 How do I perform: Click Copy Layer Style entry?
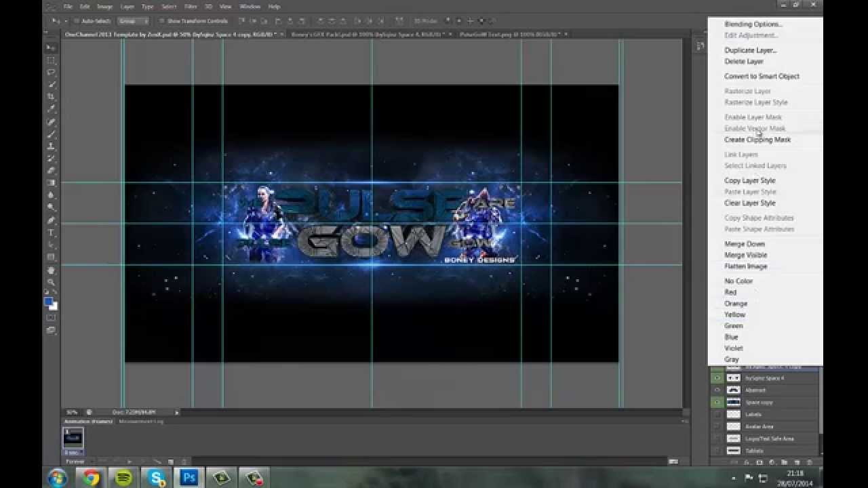(x=749, y=181)
